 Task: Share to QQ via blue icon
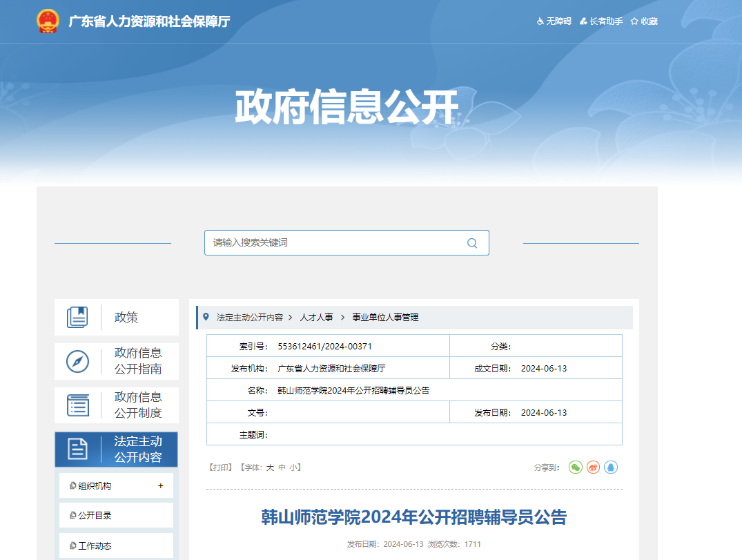coord(611,467)
